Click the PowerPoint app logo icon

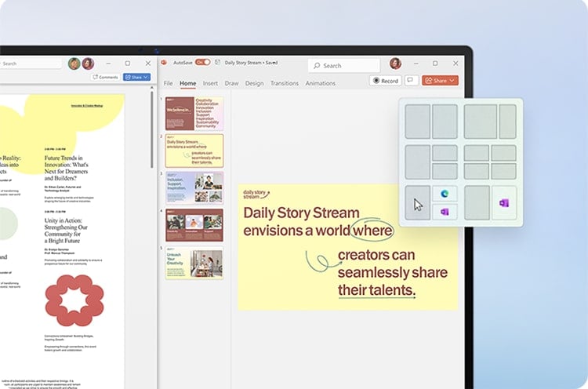tap(165, 63)
